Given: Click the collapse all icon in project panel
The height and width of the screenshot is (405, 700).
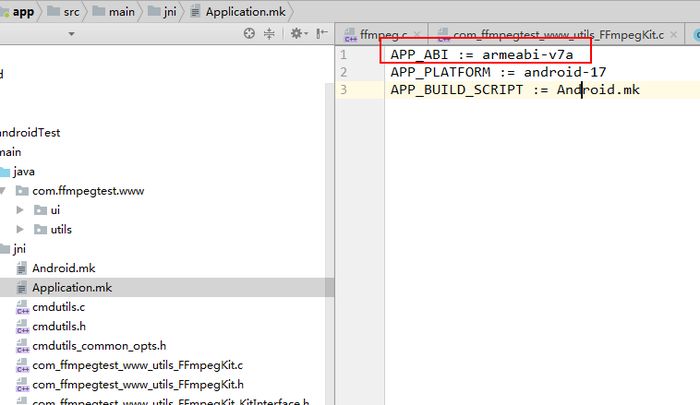Looking at the screenshot, I should click(x=270, y=33).
